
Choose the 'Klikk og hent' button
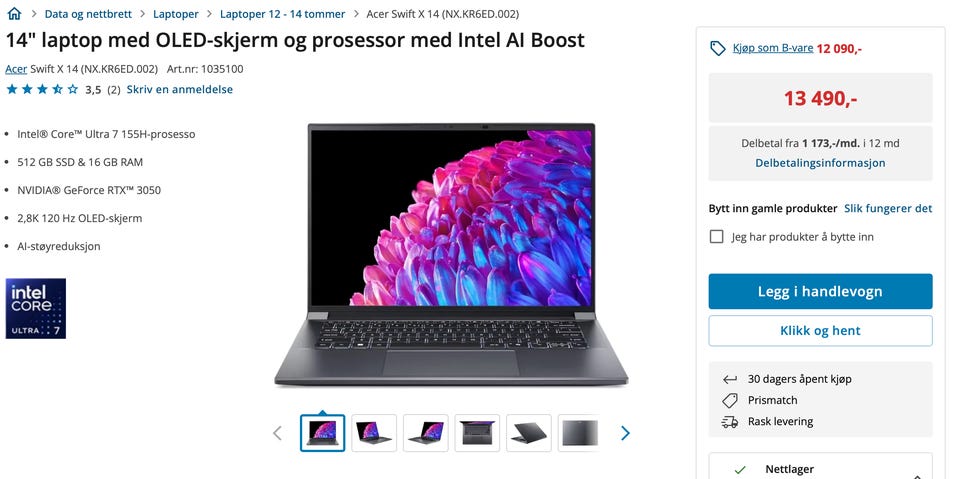pyautogui.click(x=820, y=331)
